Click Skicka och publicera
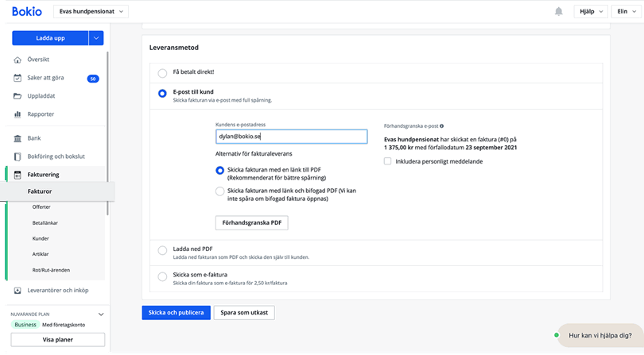The height and width of the screenshot is (355, 644). (177, 313)
